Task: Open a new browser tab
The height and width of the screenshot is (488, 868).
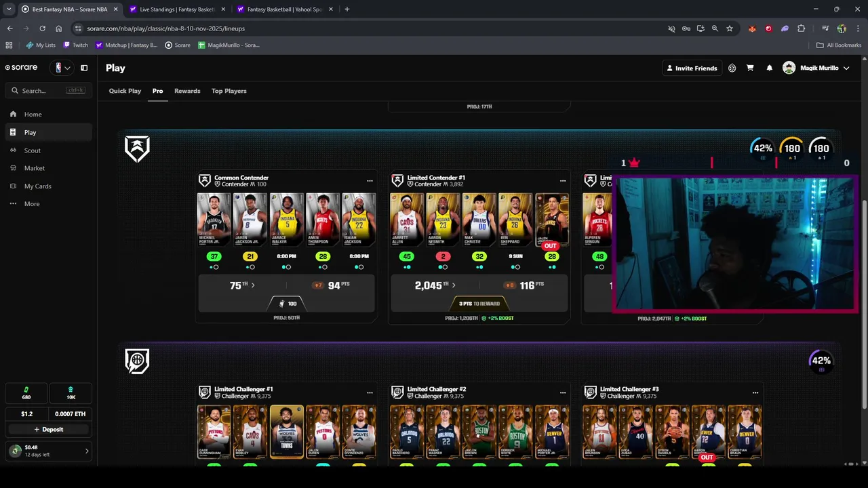Action: [x=347, y=9]
